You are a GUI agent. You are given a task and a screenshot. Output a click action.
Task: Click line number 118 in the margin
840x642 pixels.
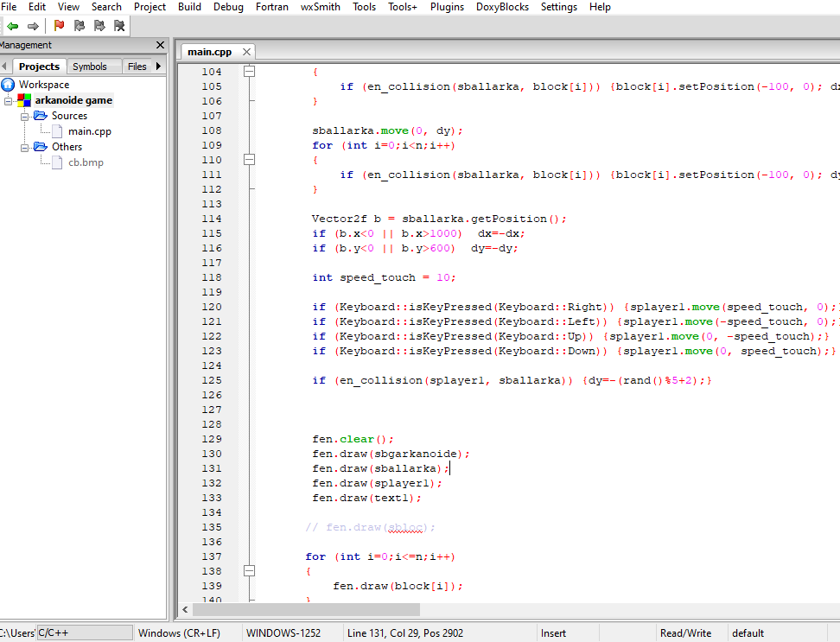click(x=212, y=277)
